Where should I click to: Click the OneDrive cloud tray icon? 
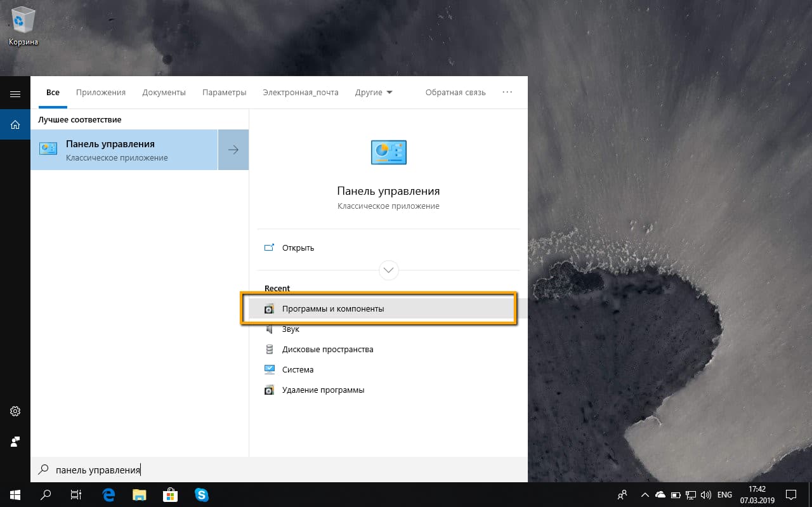pyautogui.click(x=660, y=494)
